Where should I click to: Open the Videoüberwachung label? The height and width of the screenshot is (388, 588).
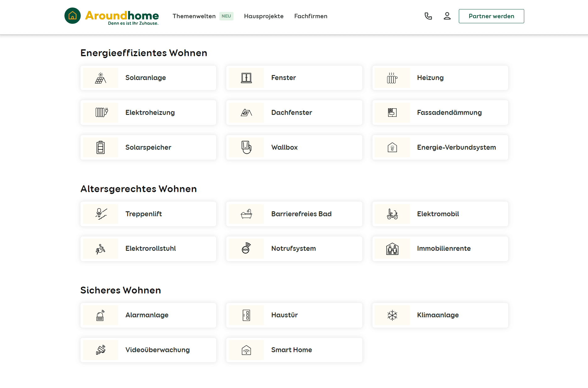coord(157,350)
